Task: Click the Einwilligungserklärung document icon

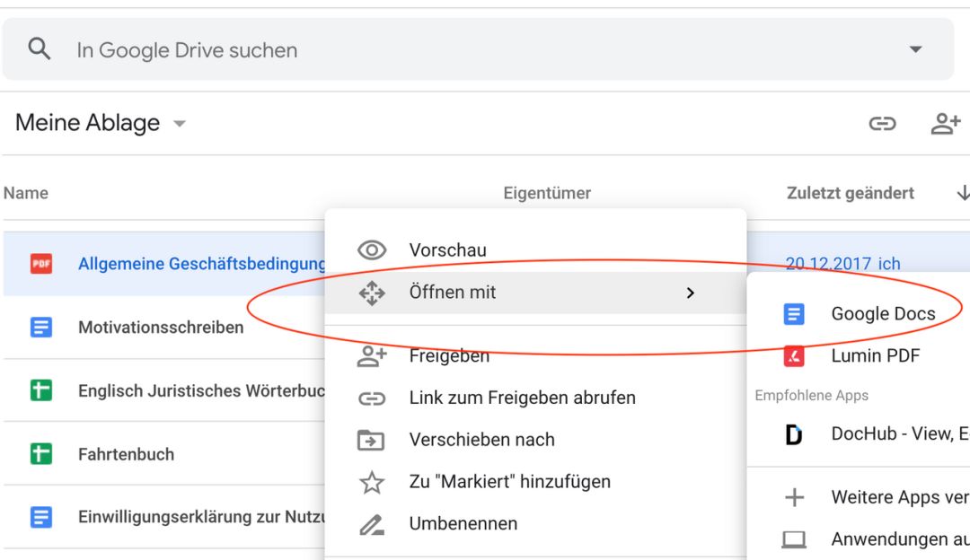Action: (x=41, y=517)
